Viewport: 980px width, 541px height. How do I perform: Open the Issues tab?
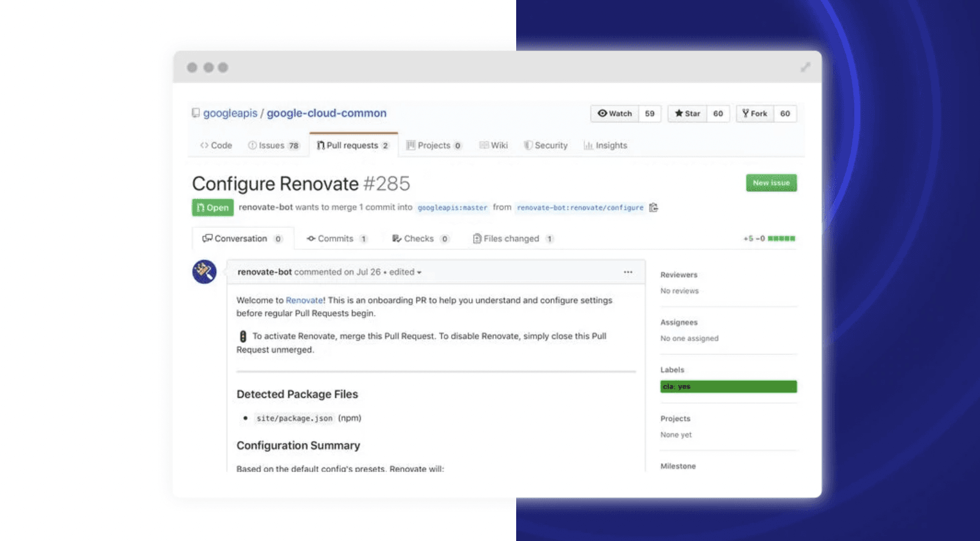click(x=273, y=146)
